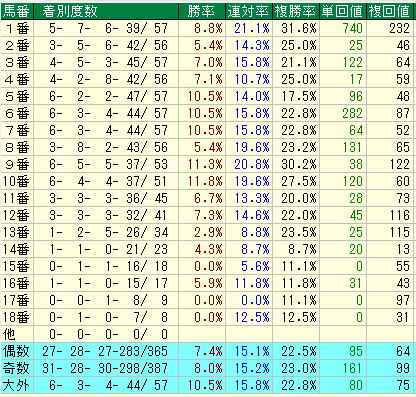The width and height of the screenshot is (416, 397).
Task: Click 単回値 161 in 奇数 row
Action: point(353,369)
